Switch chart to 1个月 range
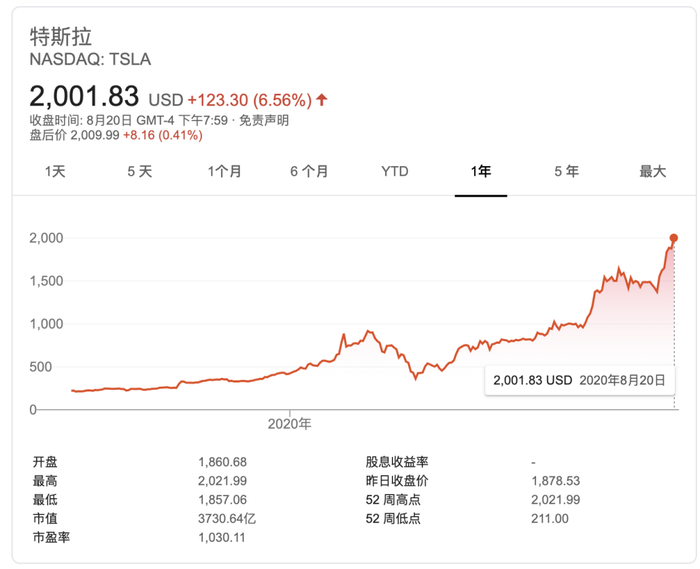 [225, 171]
